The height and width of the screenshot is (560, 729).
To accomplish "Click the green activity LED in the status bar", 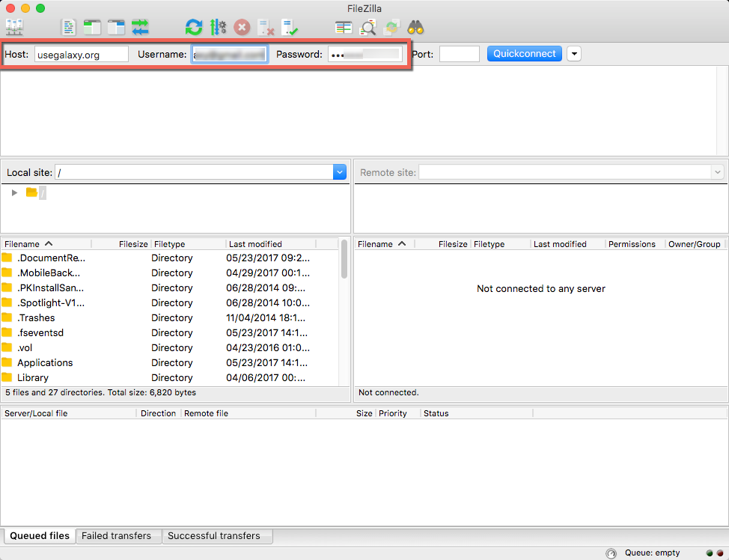I will tap(710, 553).
